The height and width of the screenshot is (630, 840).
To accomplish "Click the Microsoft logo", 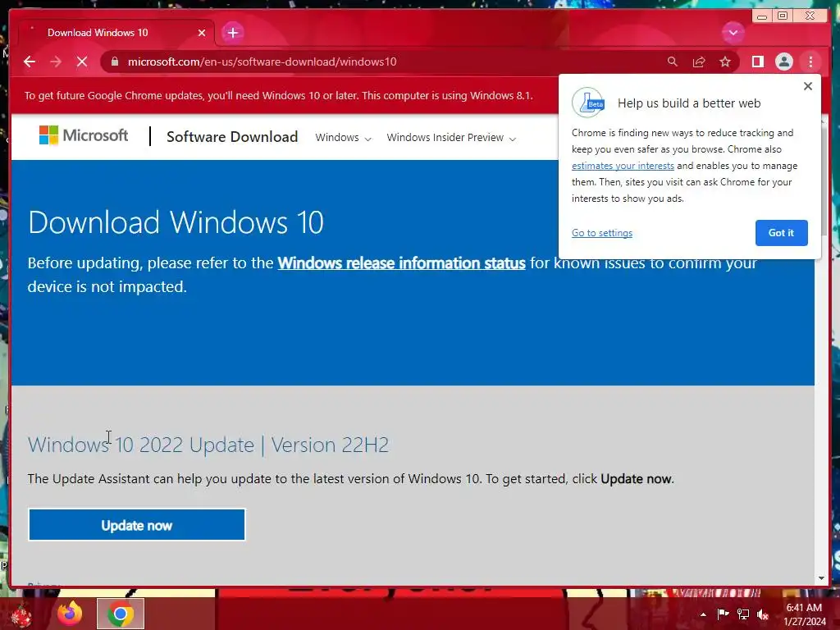I will pyautogui.click(x=84, y=135).
